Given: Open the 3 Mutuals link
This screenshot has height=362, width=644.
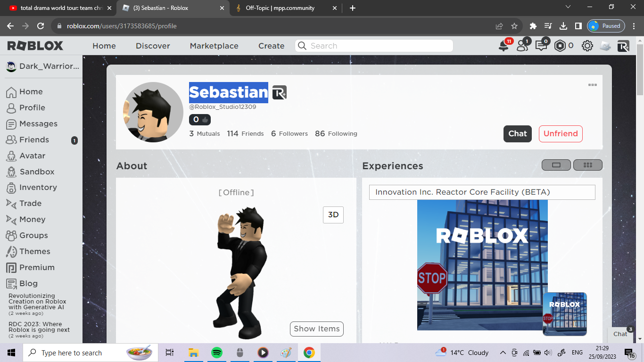Looking at the screenshot, I should click(x=205, y=133).
